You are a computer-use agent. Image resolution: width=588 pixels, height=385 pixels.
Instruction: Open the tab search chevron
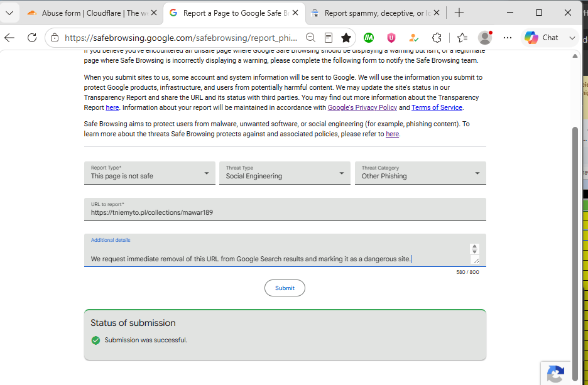[x=10, y=13]
